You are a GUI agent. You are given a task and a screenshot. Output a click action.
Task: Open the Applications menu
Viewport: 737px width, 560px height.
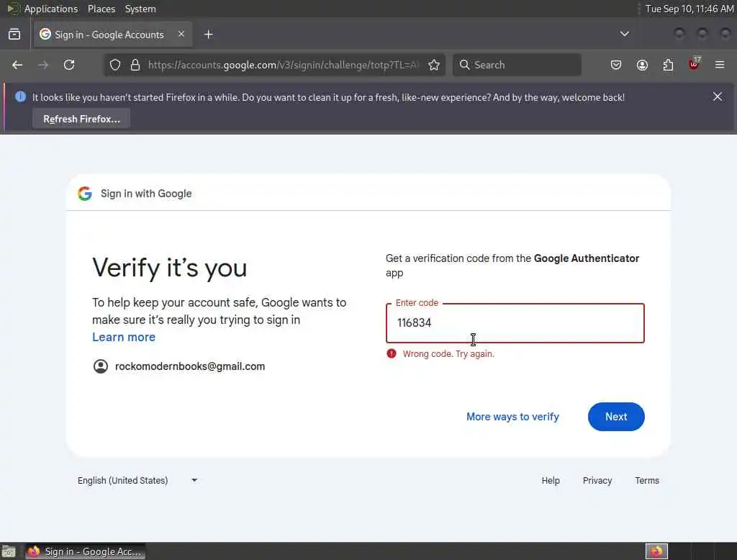pyautogui.click(x=51, y=9)
